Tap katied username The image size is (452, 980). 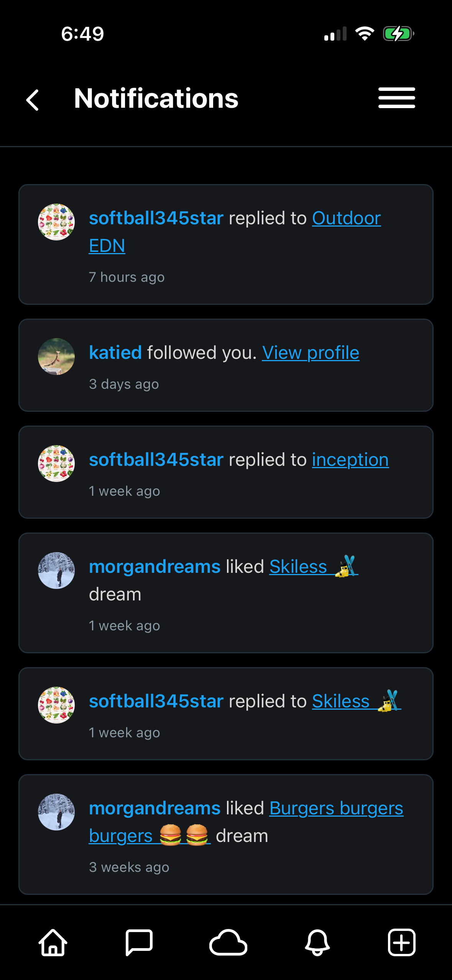tap(115, 352)
